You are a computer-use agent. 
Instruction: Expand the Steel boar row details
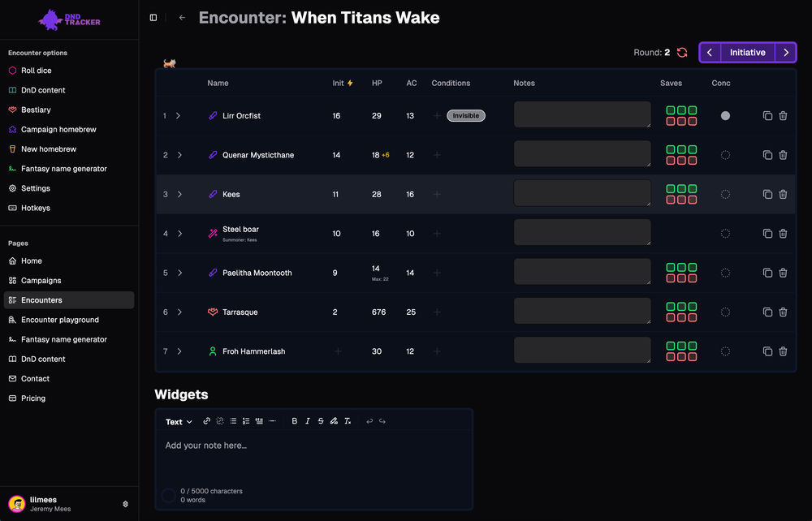pos(179,234)
